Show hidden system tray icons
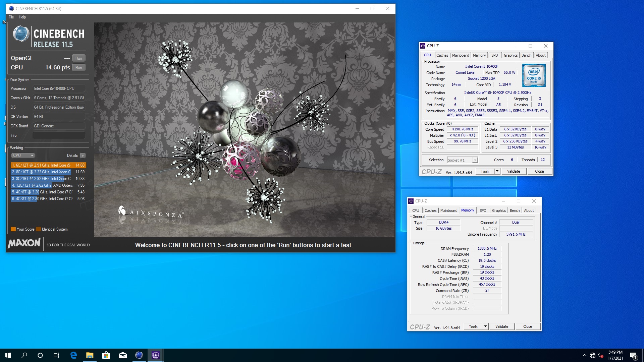 pyautogui.click(x=585, y=355)
